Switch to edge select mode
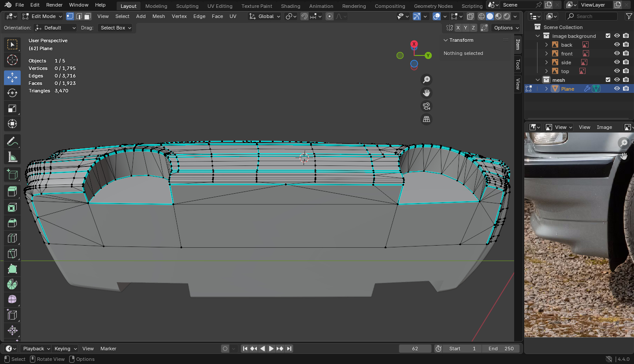 pyautogui.click(x=79, y=16)
